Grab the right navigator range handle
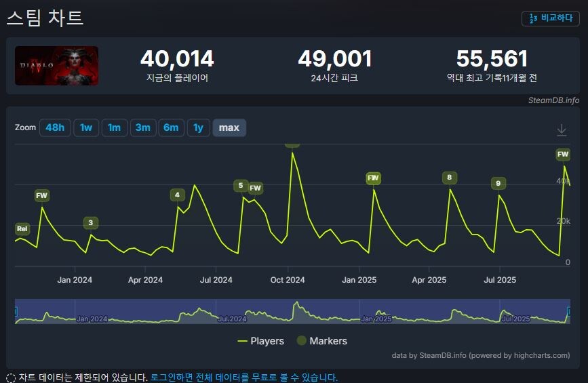Screen dimensions: 588x383 pyautogui.click(x=569, y=311)
